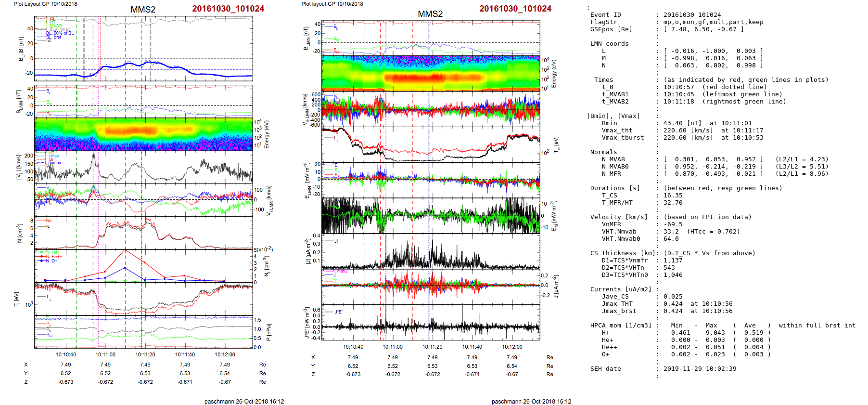
Task: Click the 'GSEpos [Re]' label
Action: (611, 29)
